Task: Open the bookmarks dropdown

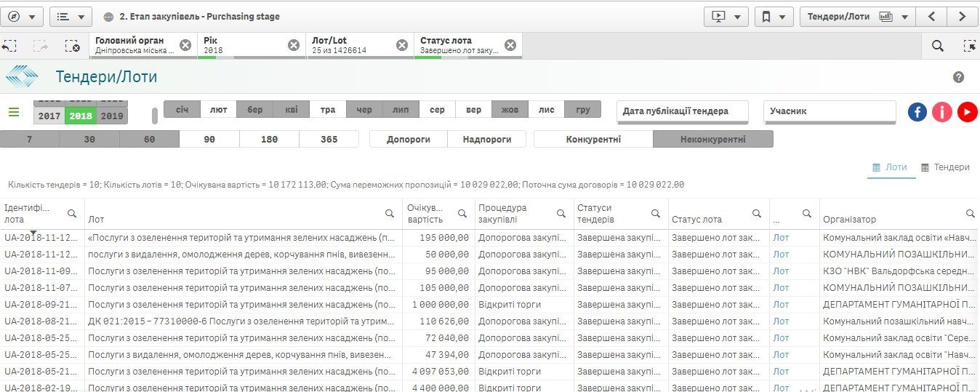Action: coord(774,16)
